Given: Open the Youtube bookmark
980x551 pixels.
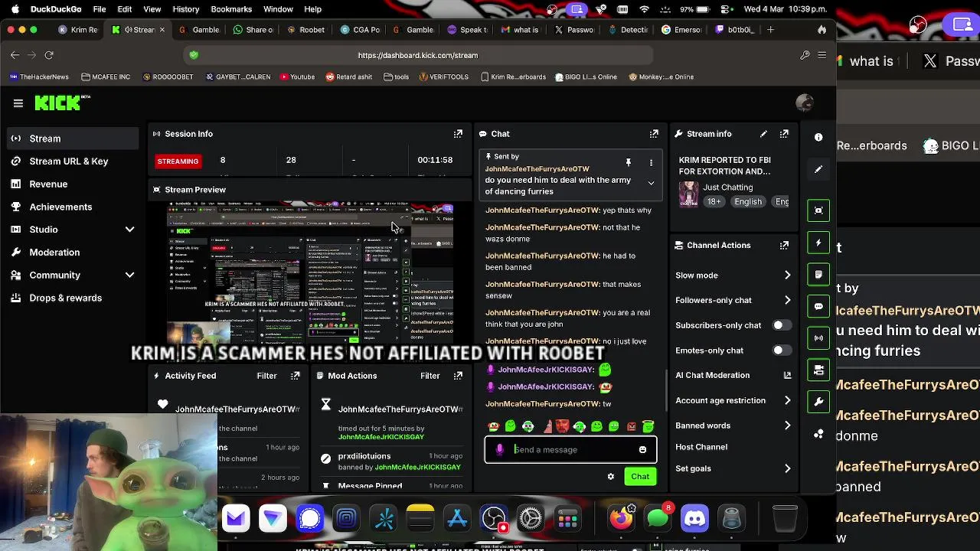Looking at the screenshot, I should [297, 77].
